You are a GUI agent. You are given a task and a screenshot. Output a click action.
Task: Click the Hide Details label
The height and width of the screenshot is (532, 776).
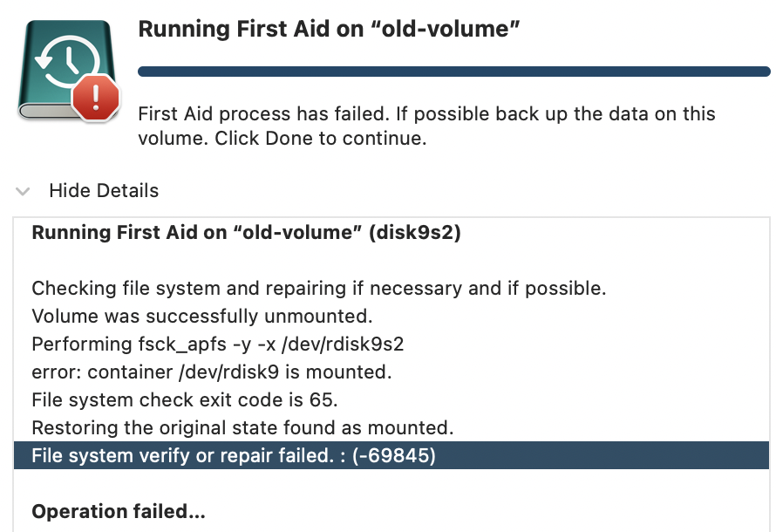(104, 191)
